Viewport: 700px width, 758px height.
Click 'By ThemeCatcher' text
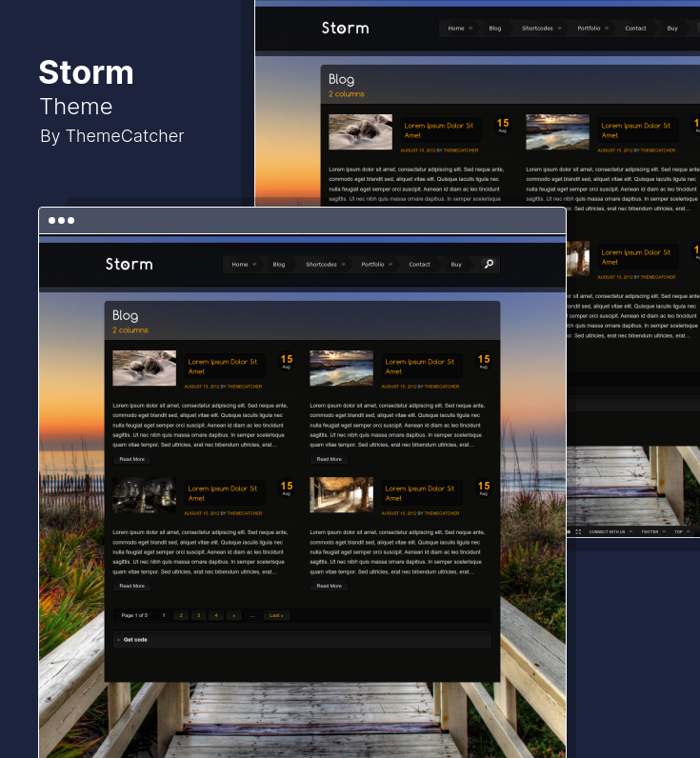[112, 136]
